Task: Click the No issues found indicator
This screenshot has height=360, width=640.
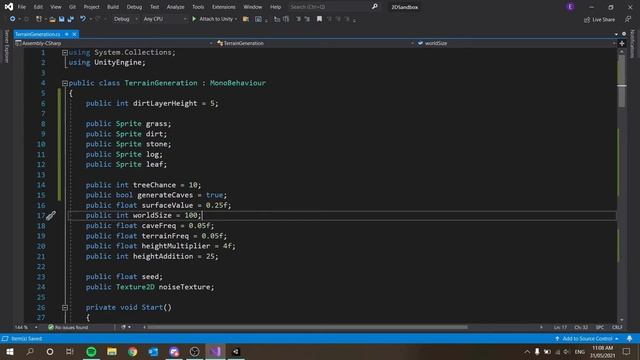Action: point(68,327)
